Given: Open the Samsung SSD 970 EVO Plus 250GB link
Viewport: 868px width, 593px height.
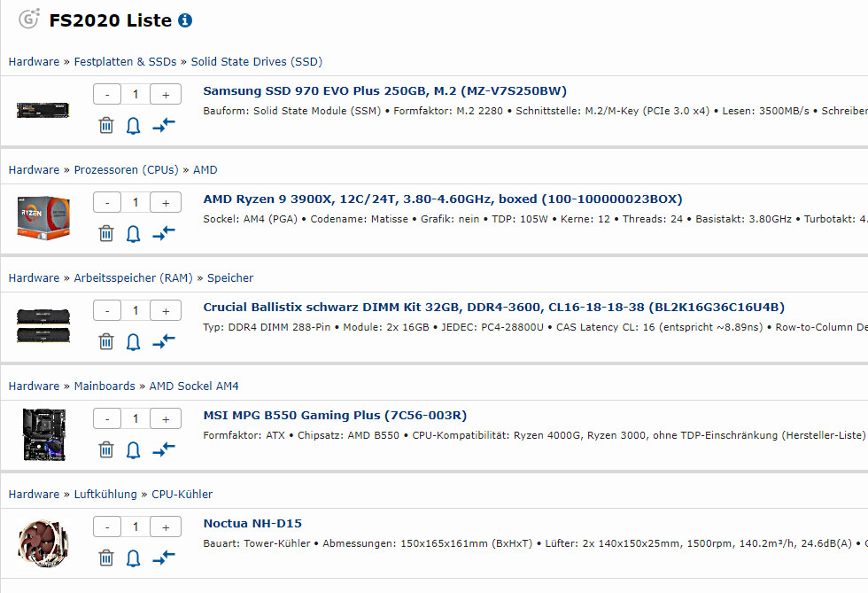Looking at the screenshot, I should click(384, 91).
